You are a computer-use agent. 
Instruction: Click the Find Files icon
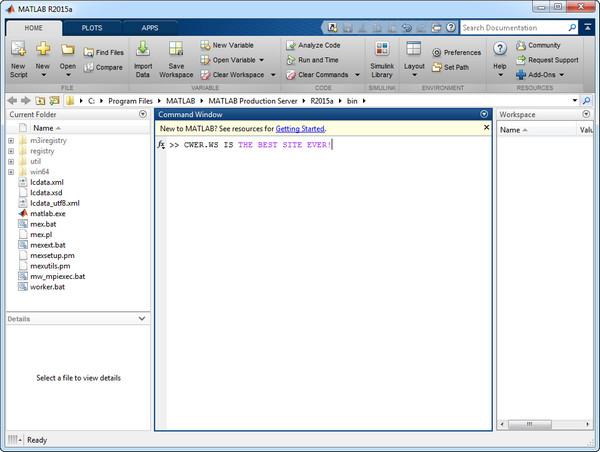click(103, 52)
